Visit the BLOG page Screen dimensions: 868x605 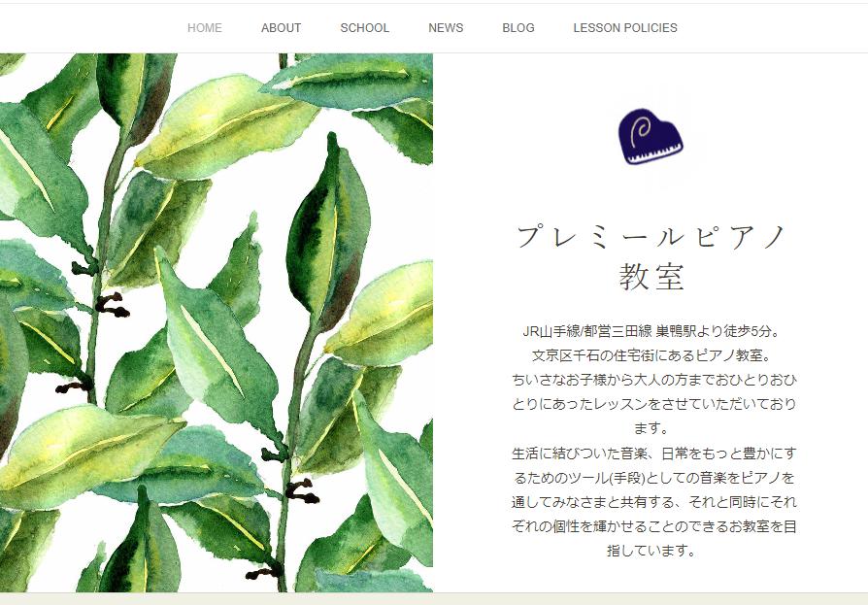coord(518,27)
